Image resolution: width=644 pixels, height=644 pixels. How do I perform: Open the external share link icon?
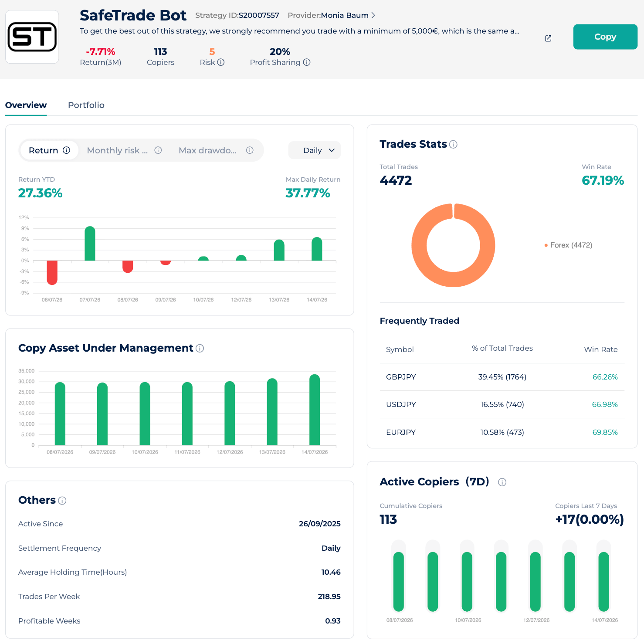pyautogui.click(x=548, y=38)
